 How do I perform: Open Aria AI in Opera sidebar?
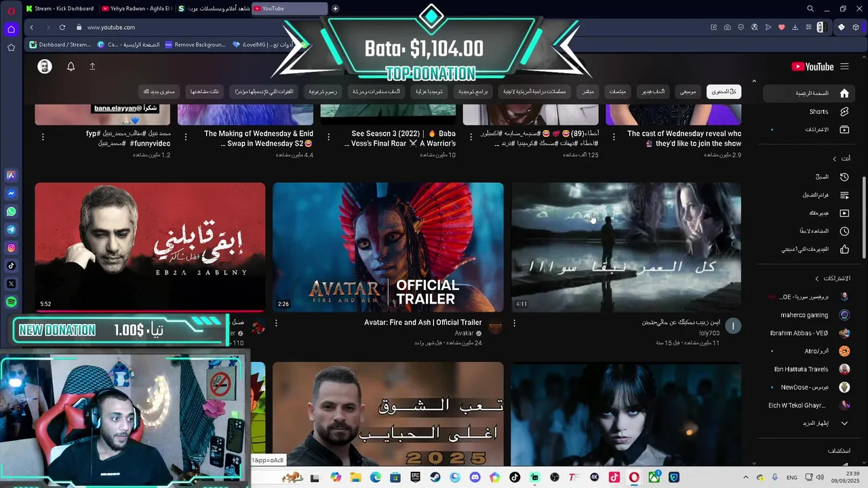(x=11, y=175)
